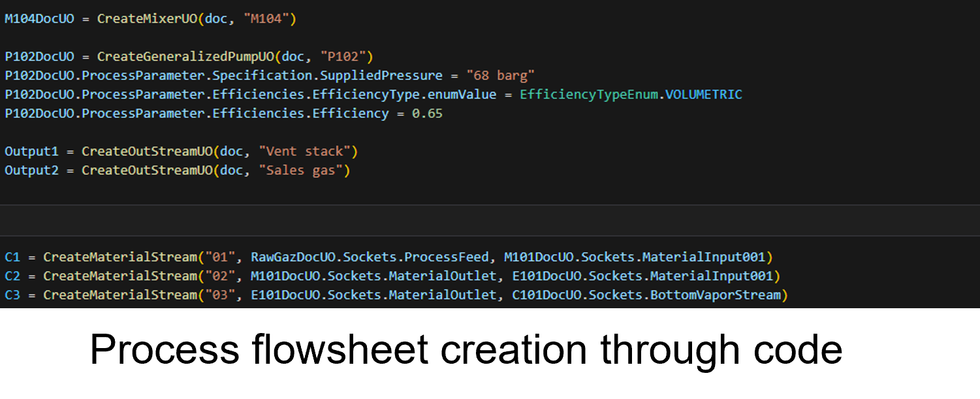Click the "Vent stack" string

pyautogui.click(x=308, y=152)
